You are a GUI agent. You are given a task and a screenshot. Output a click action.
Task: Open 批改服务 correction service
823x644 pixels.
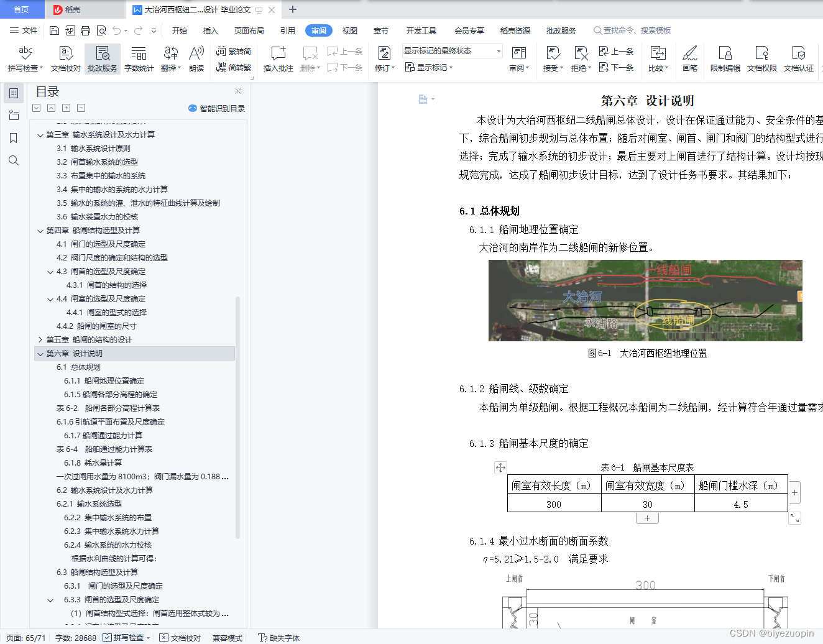tap(103, 58)
